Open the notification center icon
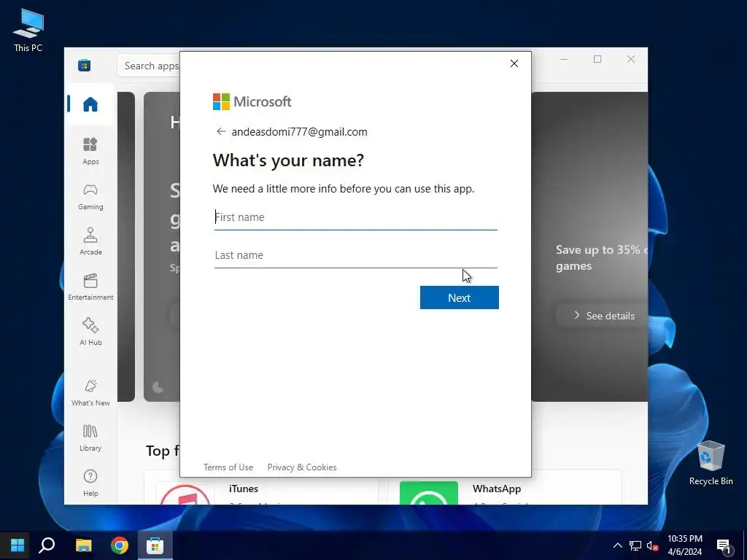 tap(724, 545)
